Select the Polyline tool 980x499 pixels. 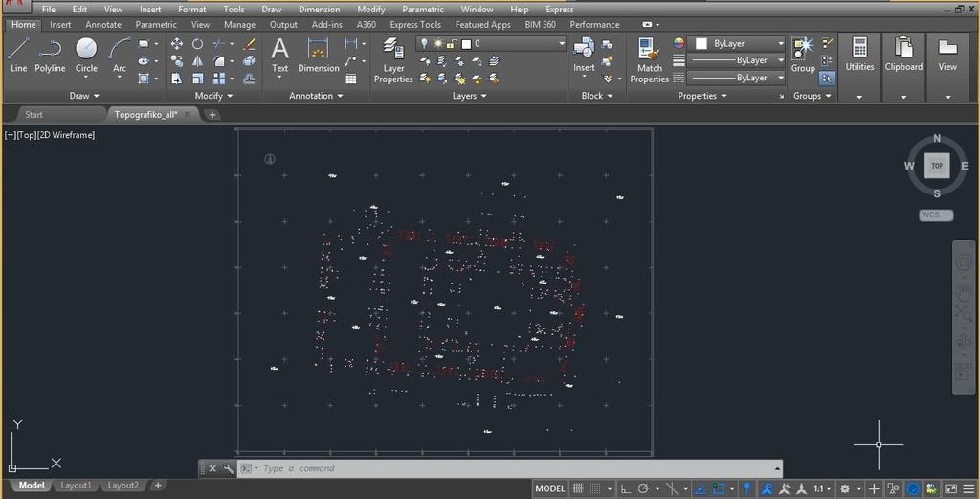[x=50, y=55]
